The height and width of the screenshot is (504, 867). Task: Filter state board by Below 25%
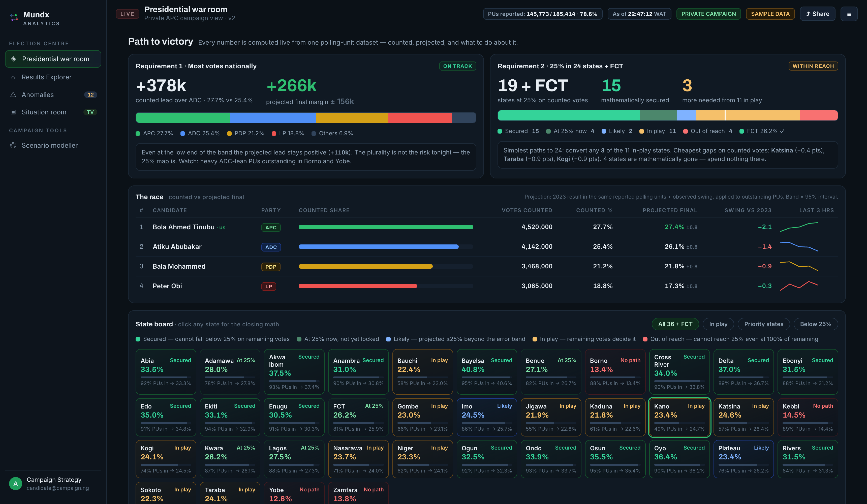coord(815,324)
